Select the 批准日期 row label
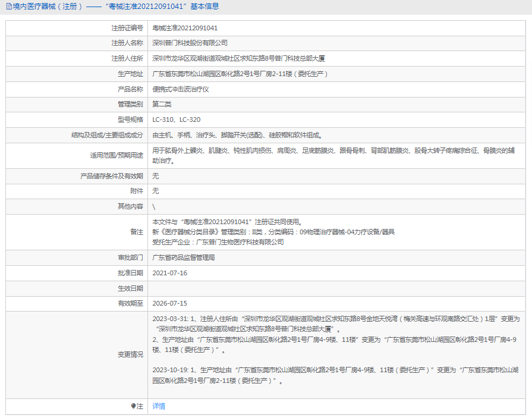 [x=130, y=273]
